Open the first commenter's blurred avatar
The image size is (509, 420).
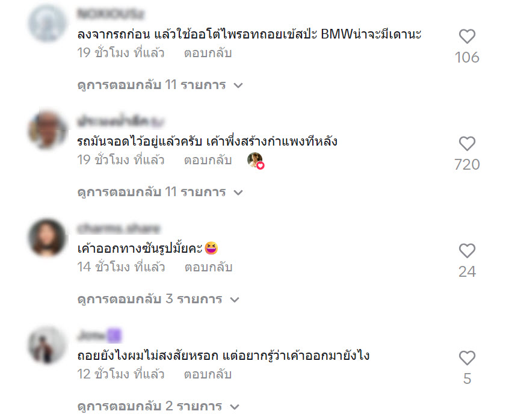[x=48, y=23]
